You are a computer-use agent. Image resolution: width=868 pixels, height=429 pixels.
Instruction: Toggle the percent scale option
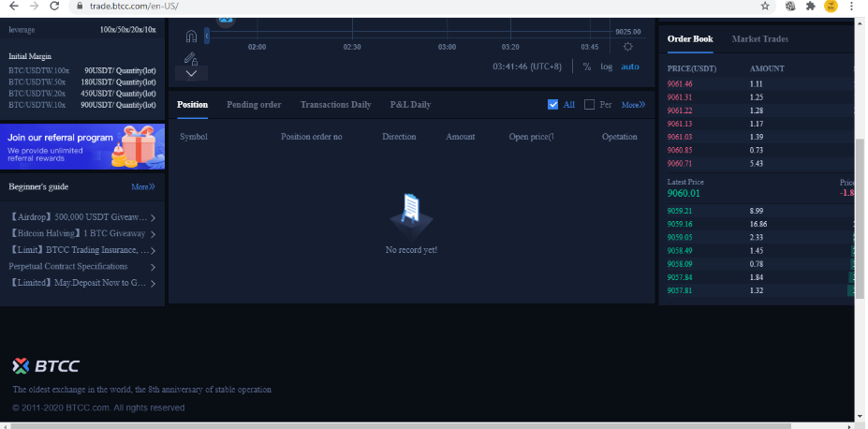tap(587, 67)
